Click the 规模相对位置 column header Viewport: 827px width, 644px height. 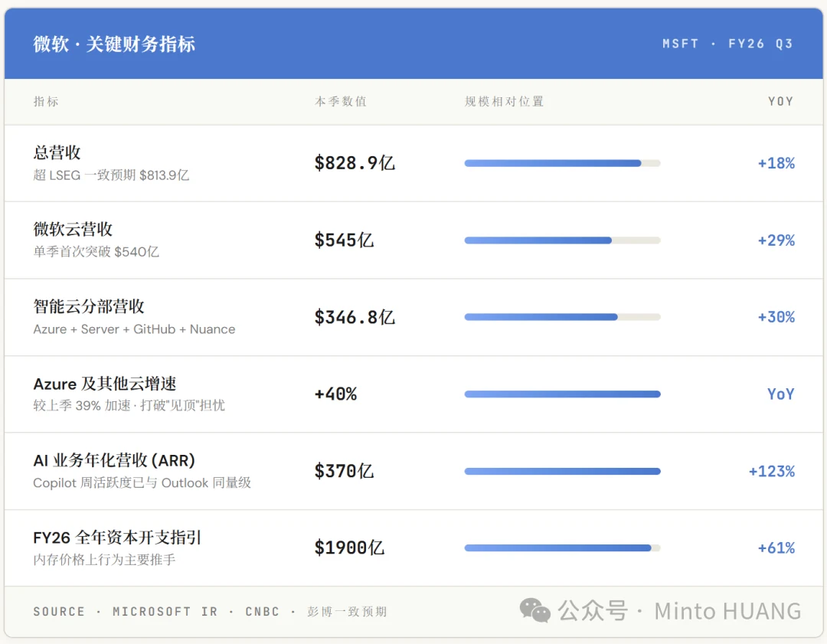(x=504, y=101)
